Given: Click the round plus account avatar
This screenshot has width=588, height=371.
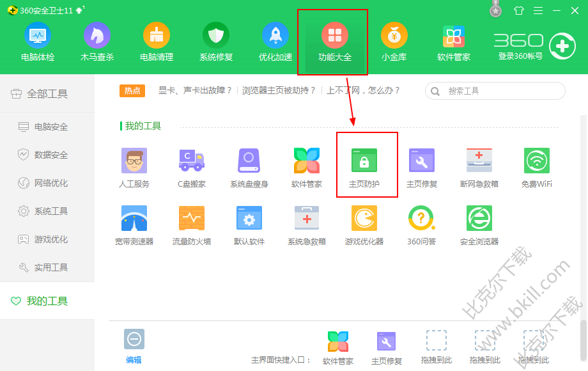Looking at the screenshot, I should (x=562, y=46).
